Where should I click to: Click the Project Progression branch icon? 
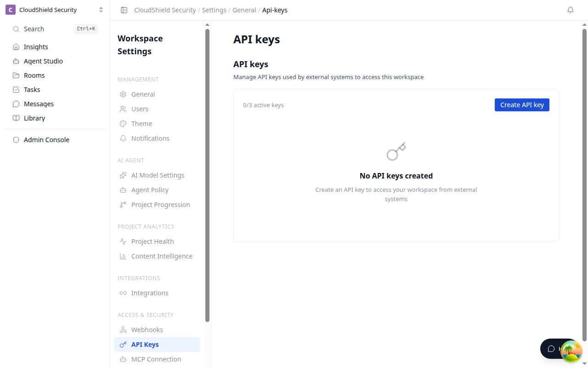tap(123, 205)
